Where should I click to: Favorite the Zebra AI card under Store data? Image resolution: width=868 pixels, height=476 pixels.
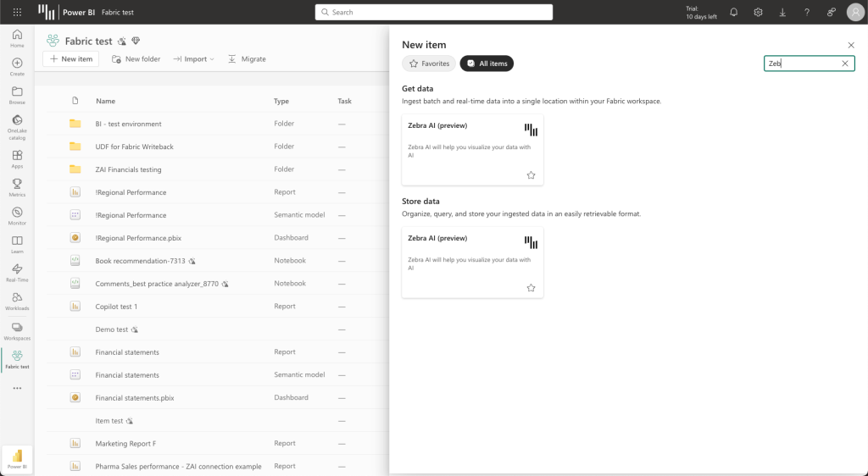pyautogui.click(x=531, y=288)
